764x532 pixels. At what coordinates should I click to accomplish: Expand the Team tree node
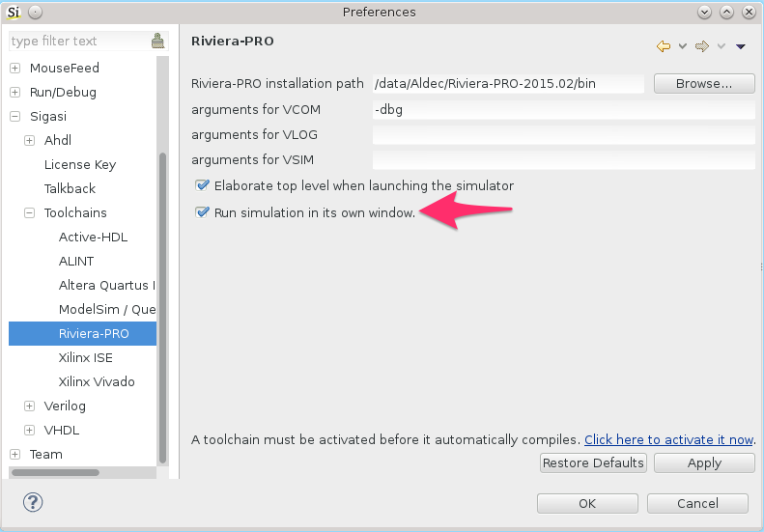(15, 454)
